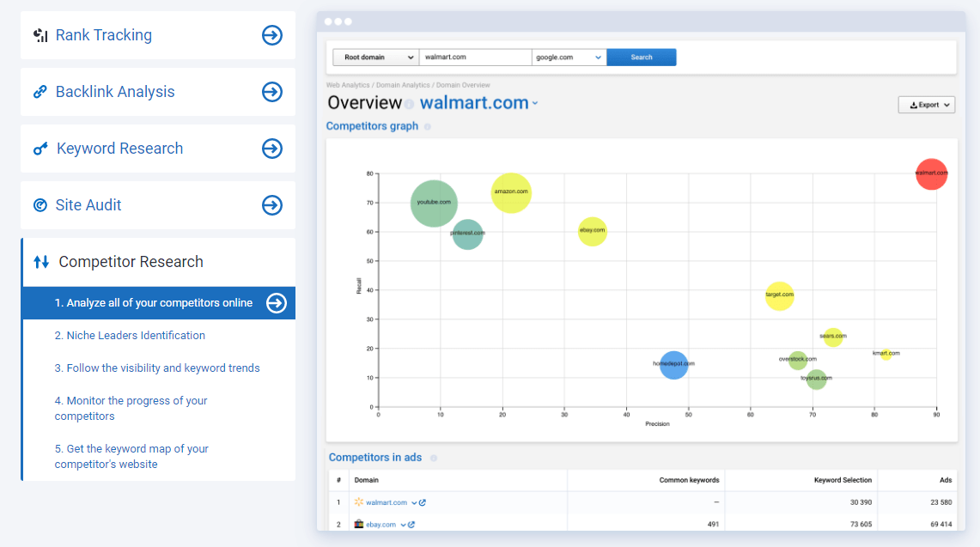Click info icon beside Competitors in ads
Image resolution: width=980 pixels, height=547 pixels.
(434, 459)
